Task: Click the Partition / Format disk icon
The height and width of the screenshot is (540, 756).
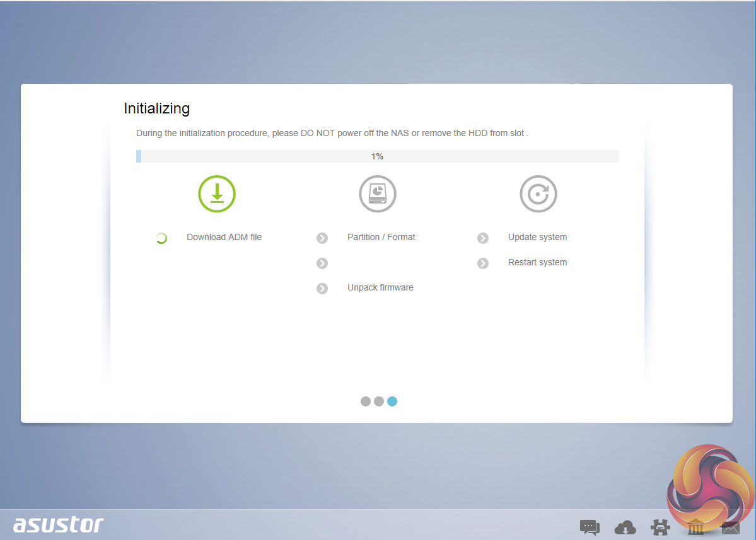Action: click(378, 193)
